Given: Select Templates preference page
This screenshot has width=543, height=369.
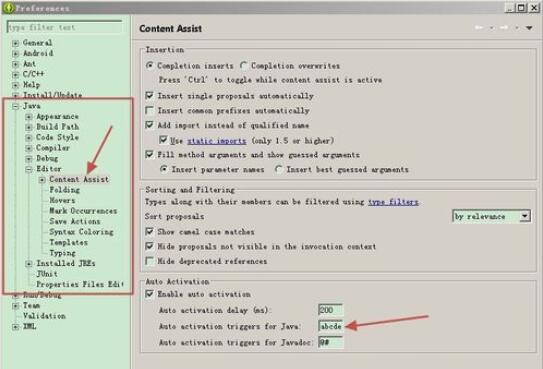Looking at the screenshot, I should 69,242.
